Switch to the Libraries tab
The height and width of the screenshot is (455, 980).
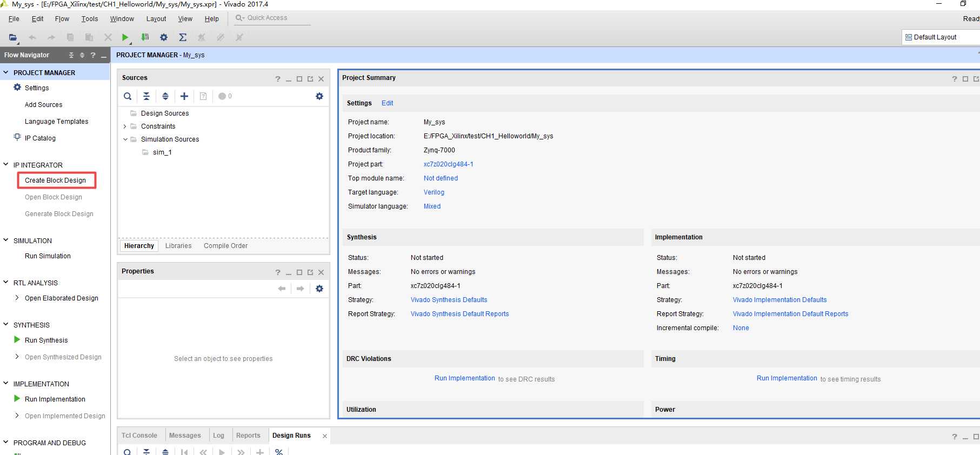tap(178, 246)
